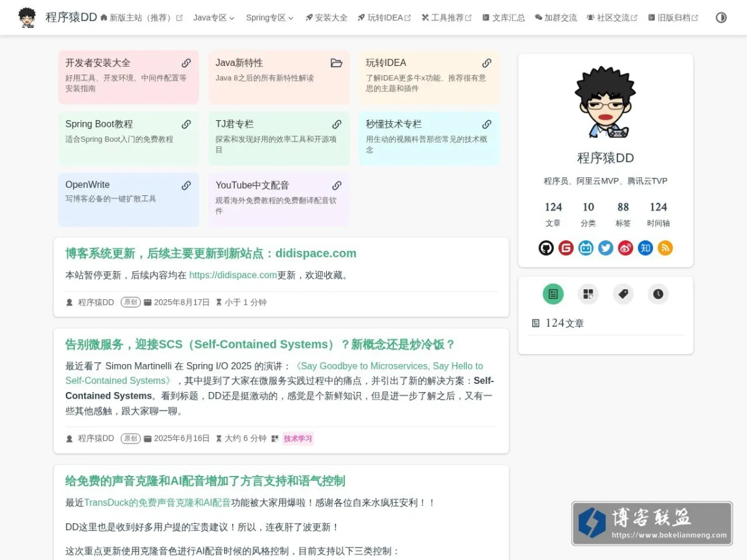Click the 原创 badge on 2025年6月16日 post

pos(130,438)
